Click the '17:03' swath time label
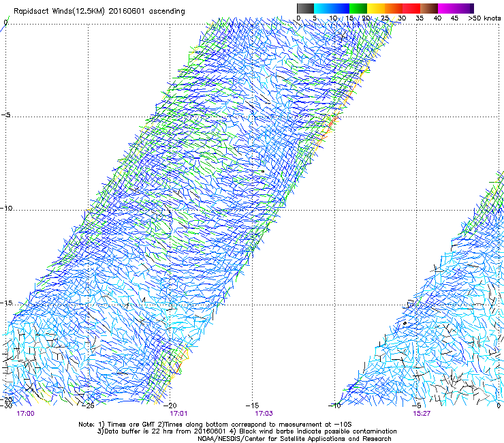This screenshot has height=443, width=504. coord(264,414)
